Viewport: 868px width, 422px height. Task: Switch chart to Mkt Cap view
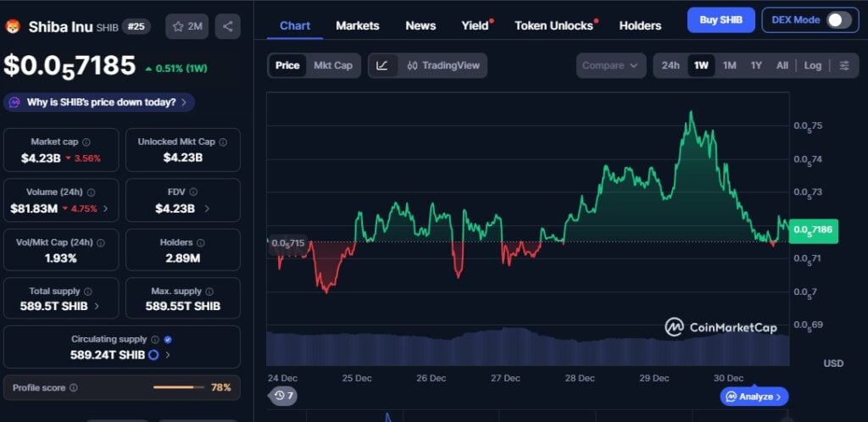(x=333, y=65)
